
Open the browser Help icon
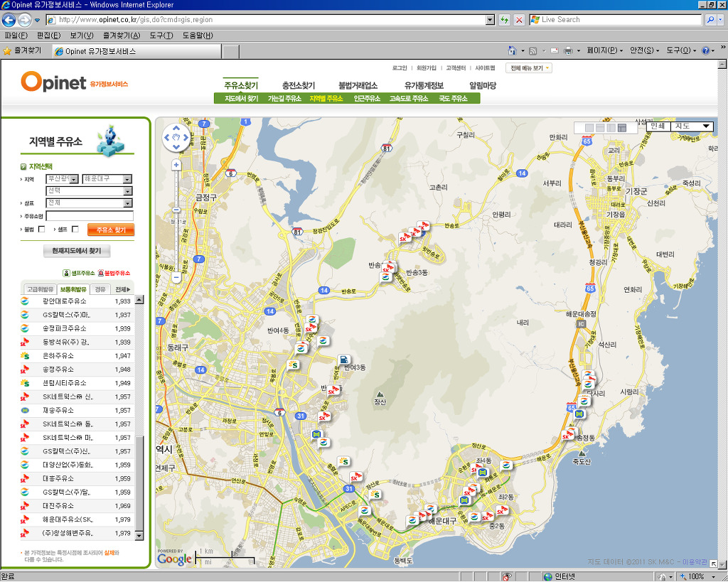click(x=705, y=50)
